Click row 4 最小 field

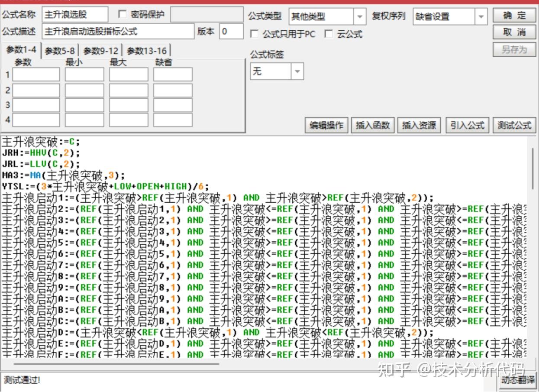84,120
